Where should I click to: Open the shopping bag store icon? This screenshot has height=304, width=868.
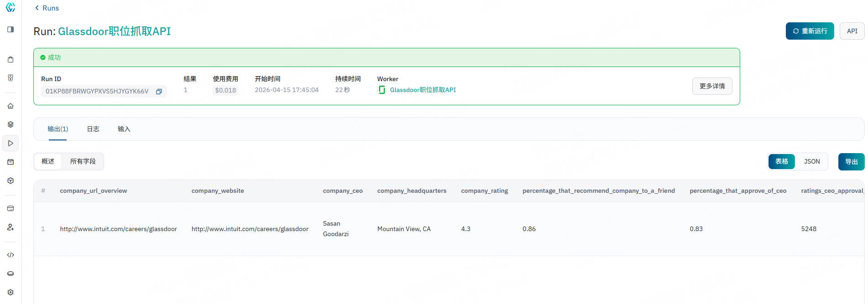(x=10, y=59)
